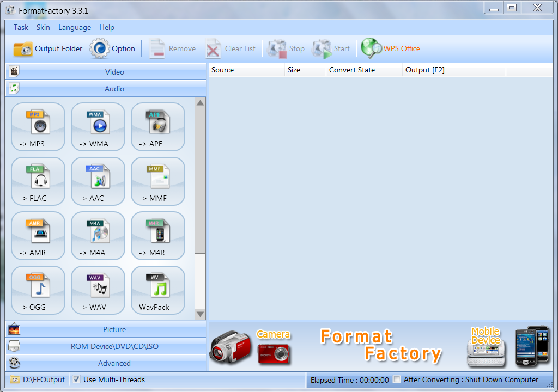Click the audio list scroll down arrow

201,314
